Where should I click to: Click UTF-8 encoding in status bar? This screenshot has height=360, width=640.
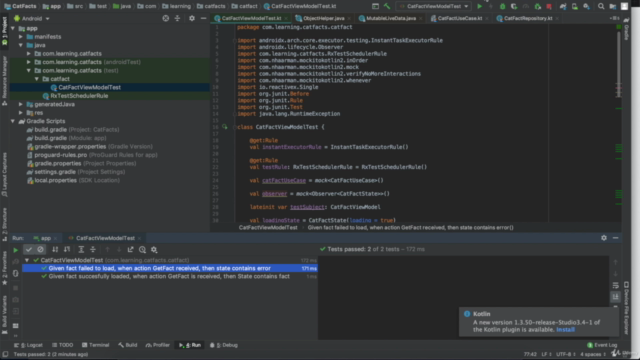(565, 354)
